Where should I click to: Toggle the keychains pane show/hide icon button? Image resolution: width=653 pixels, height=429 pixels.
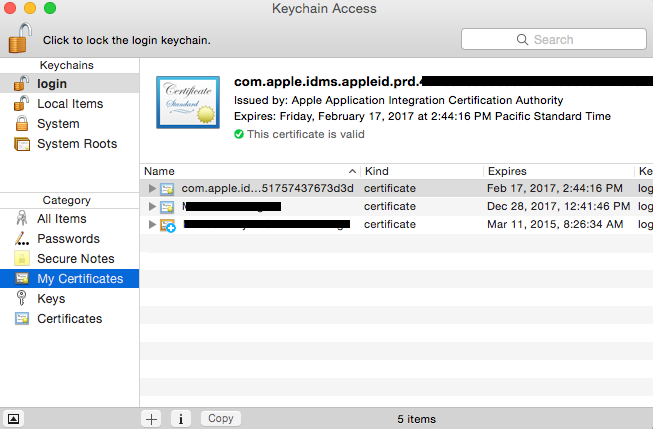pyautogui.click(x=13, y=419)
